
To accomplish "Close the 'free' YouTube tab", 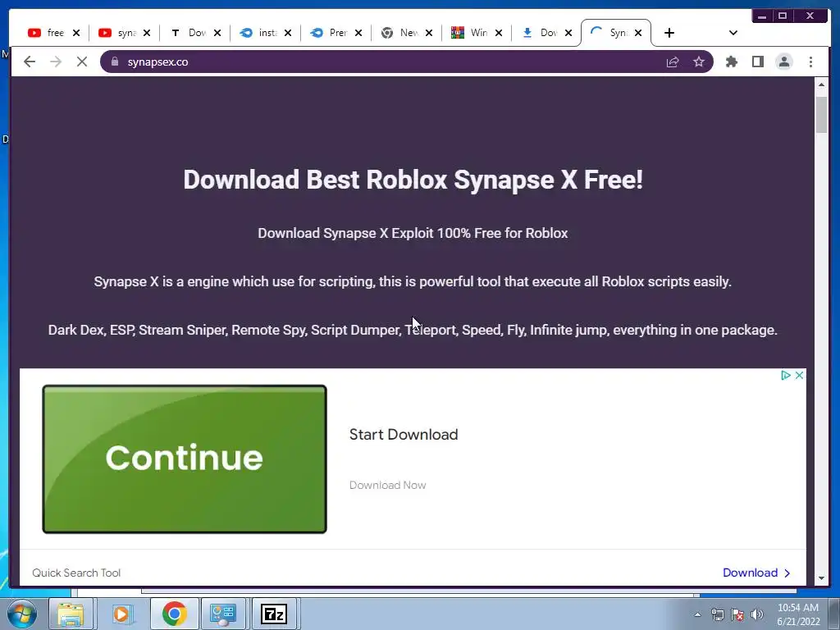I will 76,33.
